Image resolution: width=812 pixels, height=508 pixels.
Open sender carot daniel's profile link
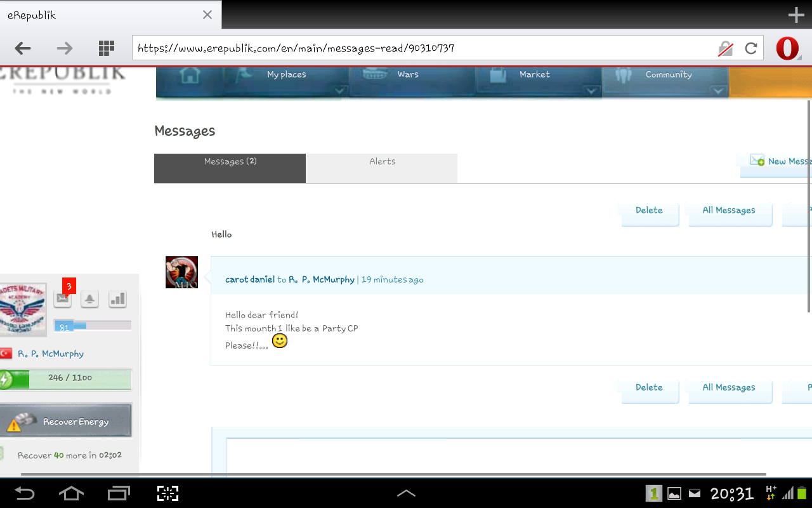pos(250,279)
